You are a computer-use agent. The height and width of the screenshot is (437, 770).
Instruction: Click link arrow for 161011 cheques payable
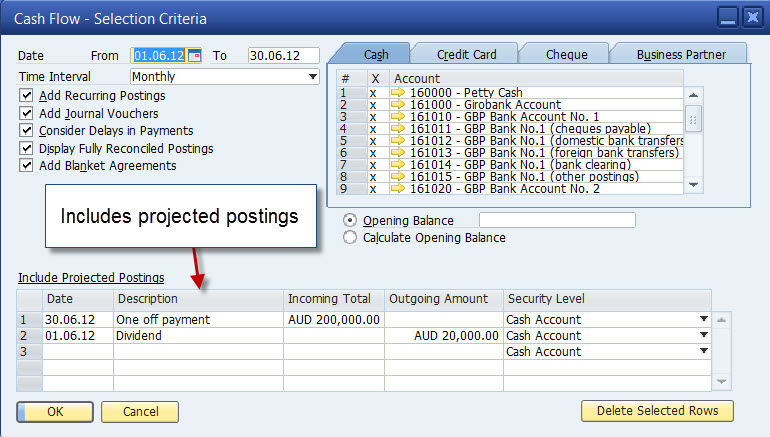(398, 129)
